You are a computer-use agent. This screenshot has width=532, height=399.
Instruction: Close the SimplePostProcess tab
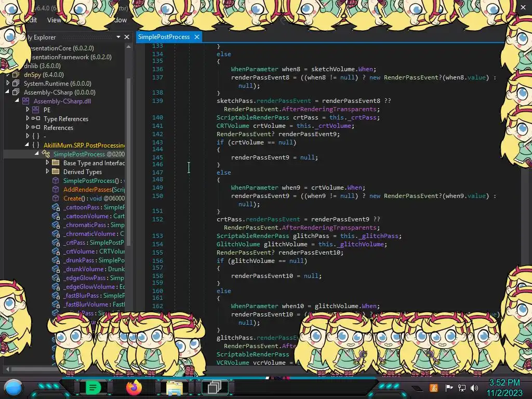tap(197, 37)
